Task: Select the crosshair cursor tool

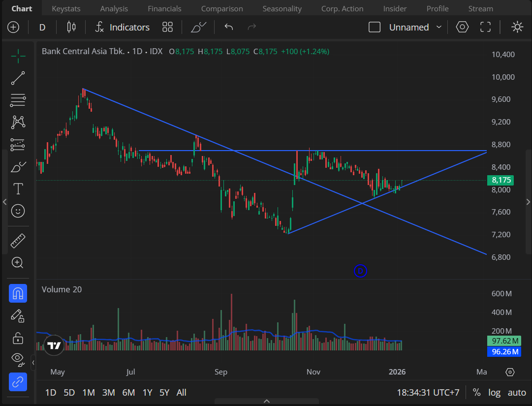Action: [x=18, y=56]
